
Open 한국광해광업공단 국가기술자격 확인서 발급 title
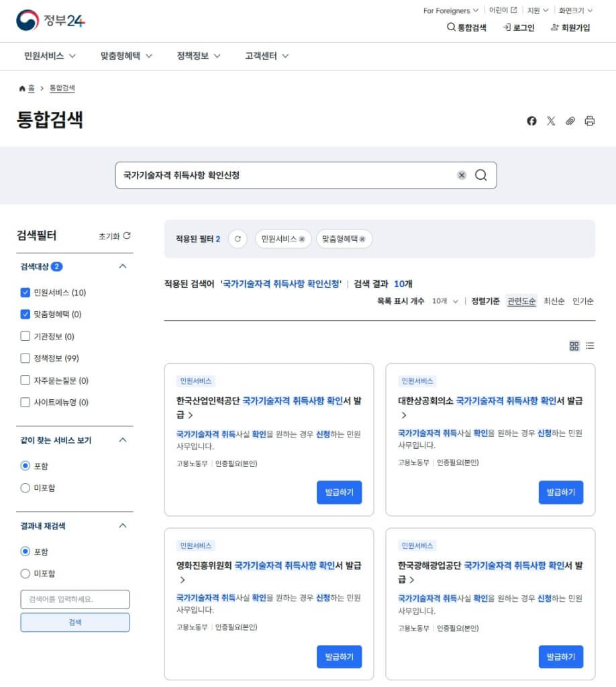pyautogui.click(x=491, y=572)
